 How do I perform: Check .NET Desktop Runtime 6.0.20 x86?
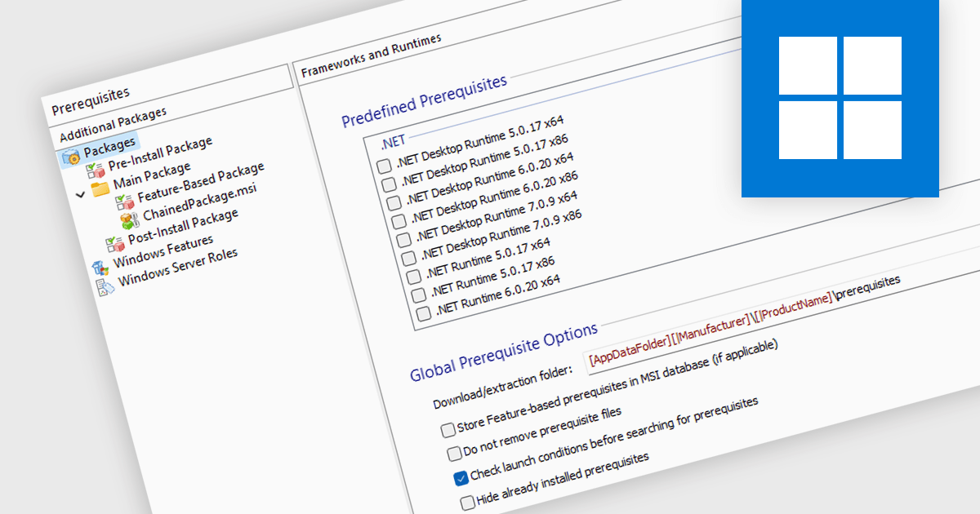tap(399, 221)
